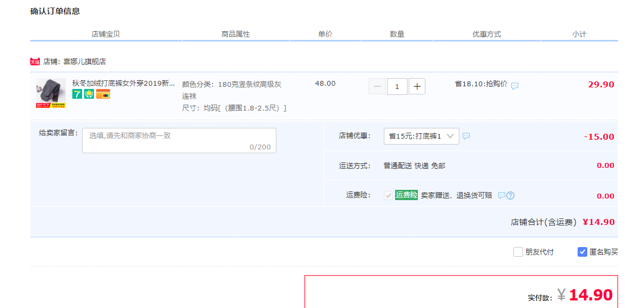Click the unit price 48.00
The width and height of the screenshot is (644, 308).
pyautogui.click(x=326, y=84)
